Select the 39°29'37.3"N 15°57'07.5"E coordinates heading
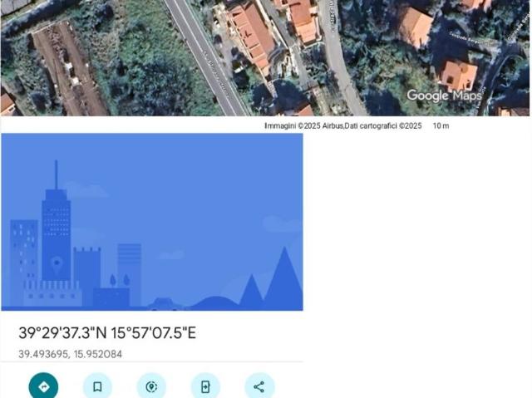This screenshot has width=532, height=398. pyautogui.click(x=107, y=333)
